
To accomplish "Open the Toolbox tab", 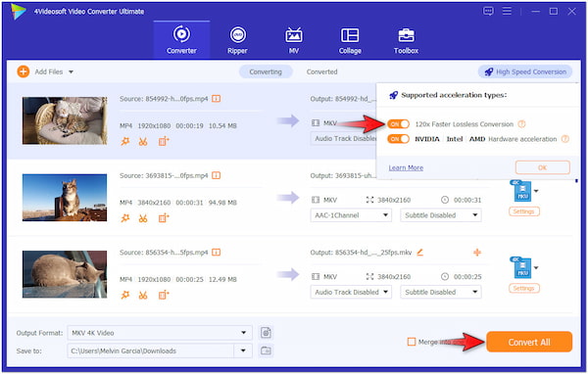I will [x=406, y=40].
